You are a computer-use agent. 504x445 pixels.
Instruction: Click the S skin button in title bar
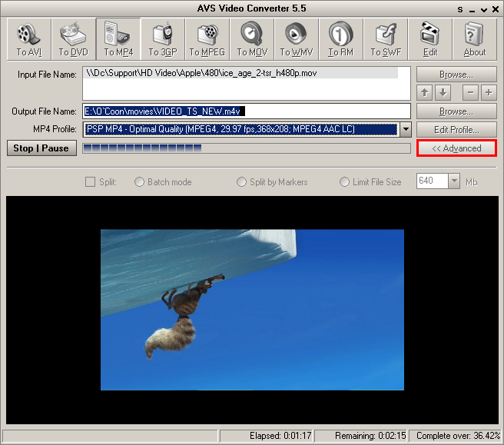(460, 10)
